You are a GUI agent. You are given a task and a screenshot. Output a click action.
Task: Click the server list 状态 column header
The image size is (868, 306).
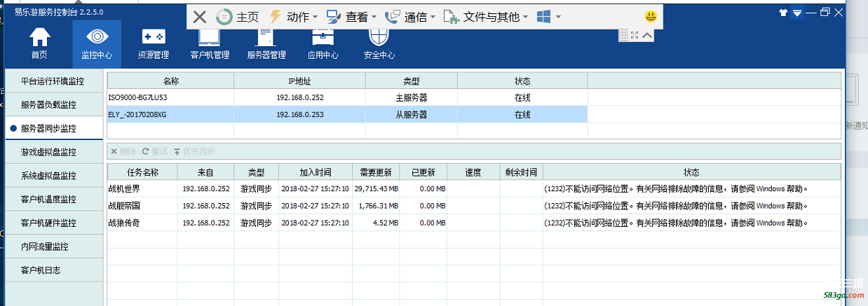522,81
